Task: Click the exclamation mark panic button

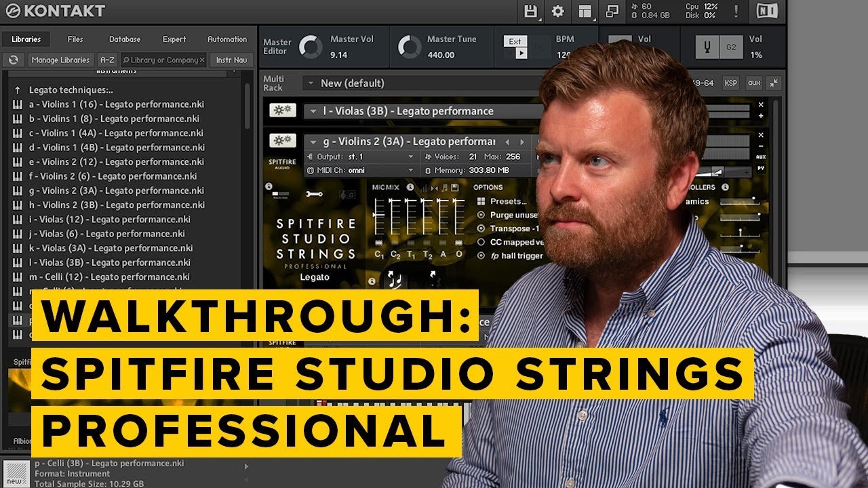Action: (736, 11)
